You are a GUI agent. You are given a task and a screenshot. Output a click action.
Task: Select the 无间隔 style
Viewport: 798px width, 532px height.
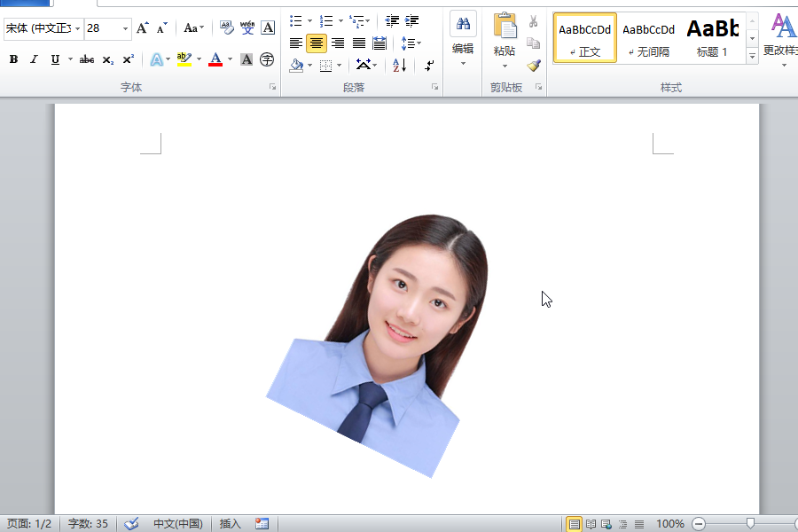coord(648,38)
